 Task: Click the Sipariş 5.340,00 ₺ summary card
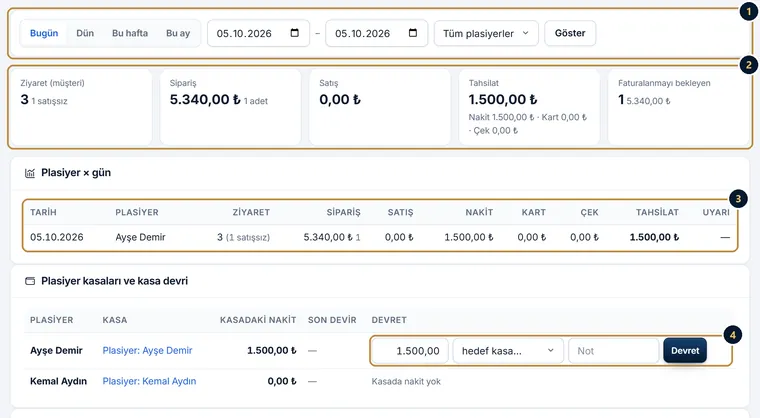(230, 107)
